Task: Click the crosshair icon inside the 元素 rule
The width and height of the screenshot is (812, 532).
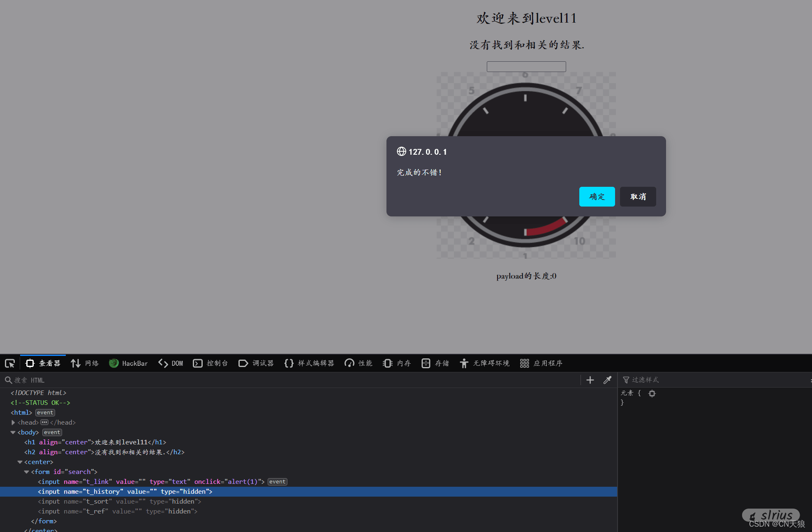Action: click(652, 393)
